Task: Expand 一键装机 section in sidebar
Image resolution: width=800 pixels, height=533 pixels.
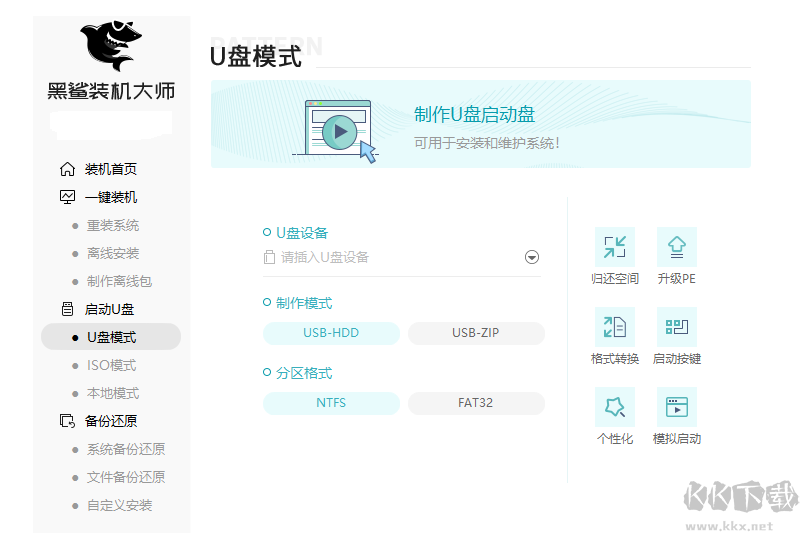Action: point(111,197)
